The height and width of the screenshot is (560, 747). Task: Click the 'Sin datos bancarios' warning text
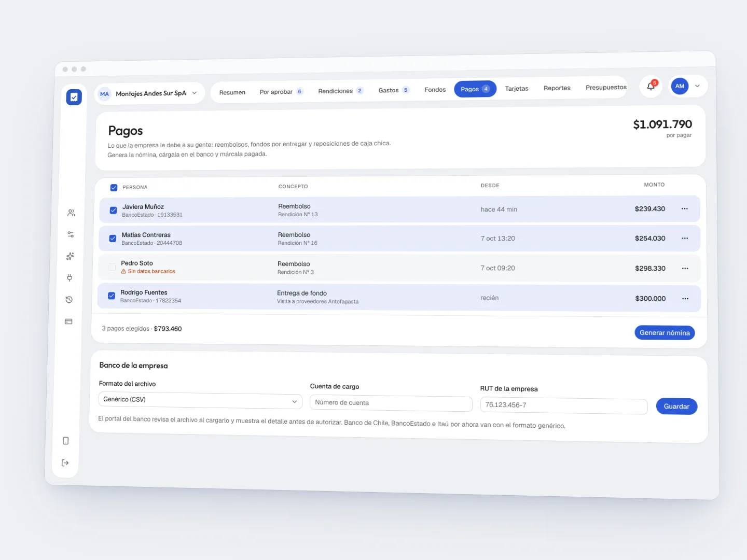151,271
